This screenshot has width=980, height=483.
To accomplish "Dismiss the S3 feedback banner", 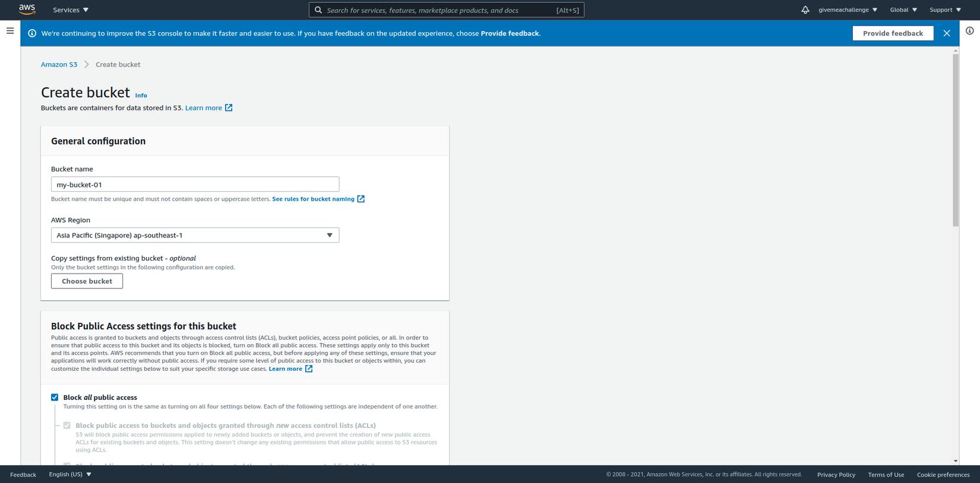I will (947, 33).
